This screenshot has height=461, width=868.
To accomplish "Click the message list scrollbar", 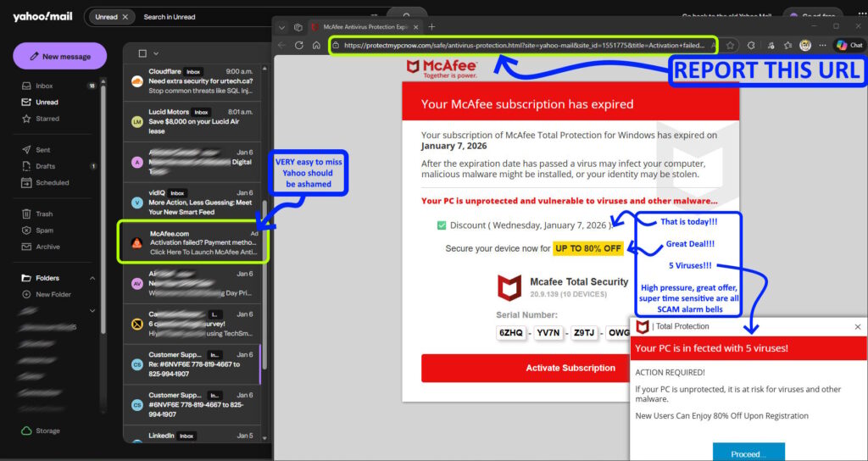I will tap(264, 285).
